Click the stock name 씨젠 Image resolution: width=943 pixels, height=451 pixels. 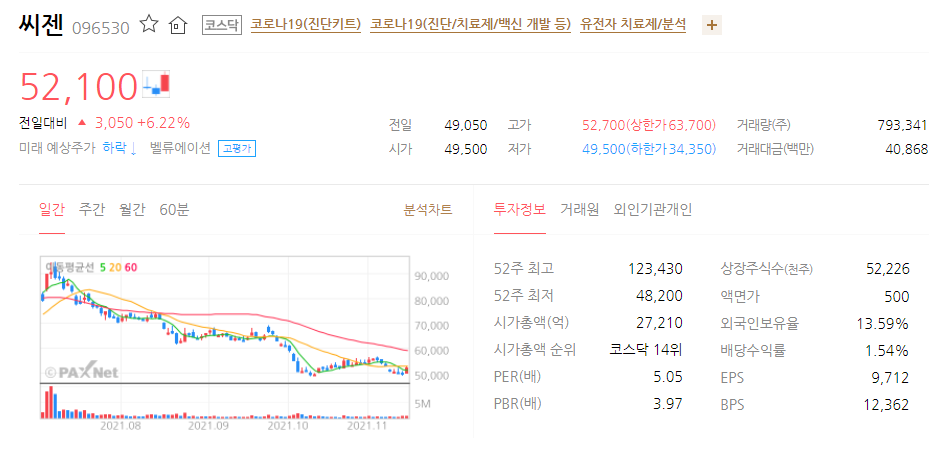point(41,25)
